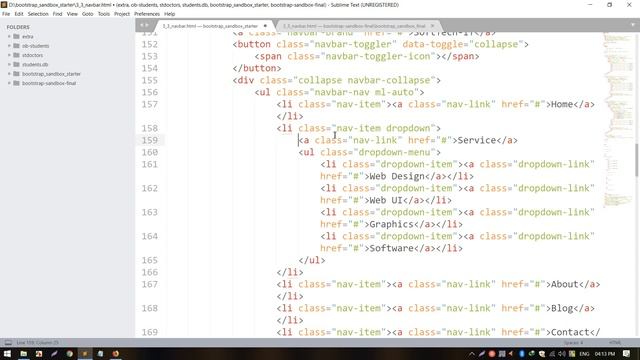Click the red circular tray icon
The height and width of the screenshot is (360, 640).
[x=492, y=353]
